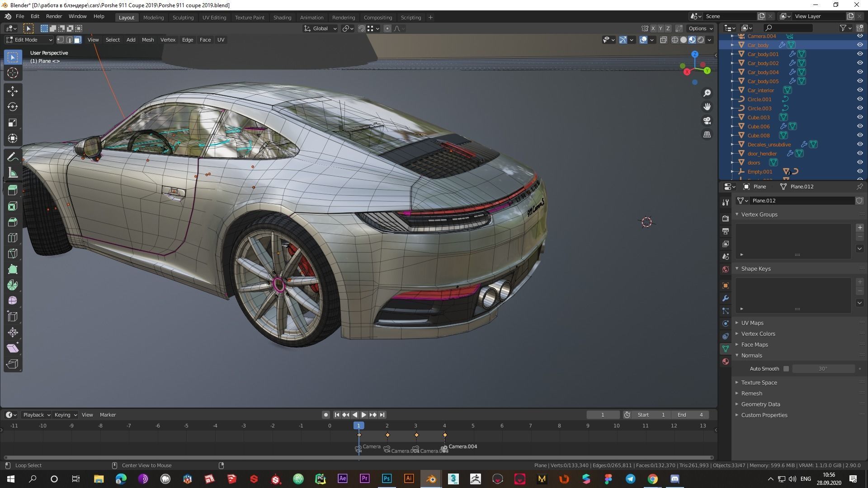Expand Geometry Data panel
Screen dimensions: 868x488
(760, 404)
